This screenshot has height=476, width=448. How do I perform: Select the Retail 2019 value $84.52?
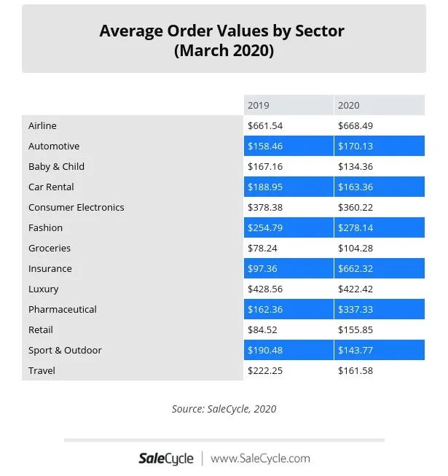pyautogui.click(x=262, y=330)
